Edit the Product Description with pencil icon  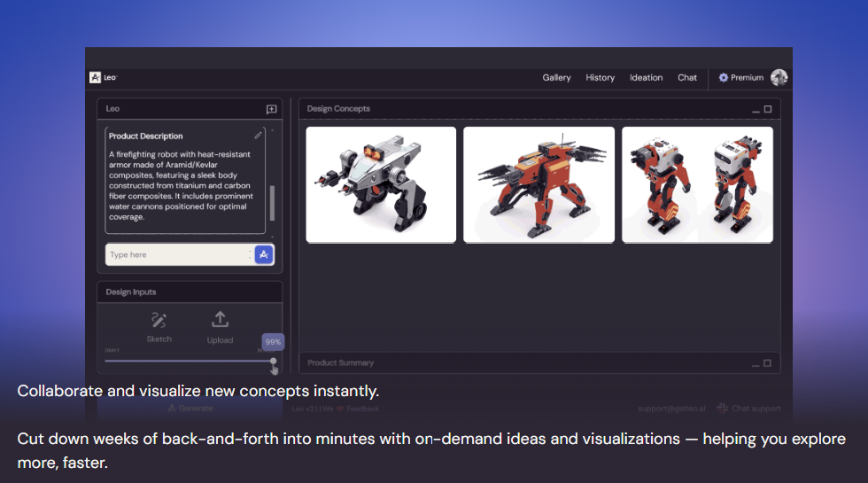(x=258, y=135)
